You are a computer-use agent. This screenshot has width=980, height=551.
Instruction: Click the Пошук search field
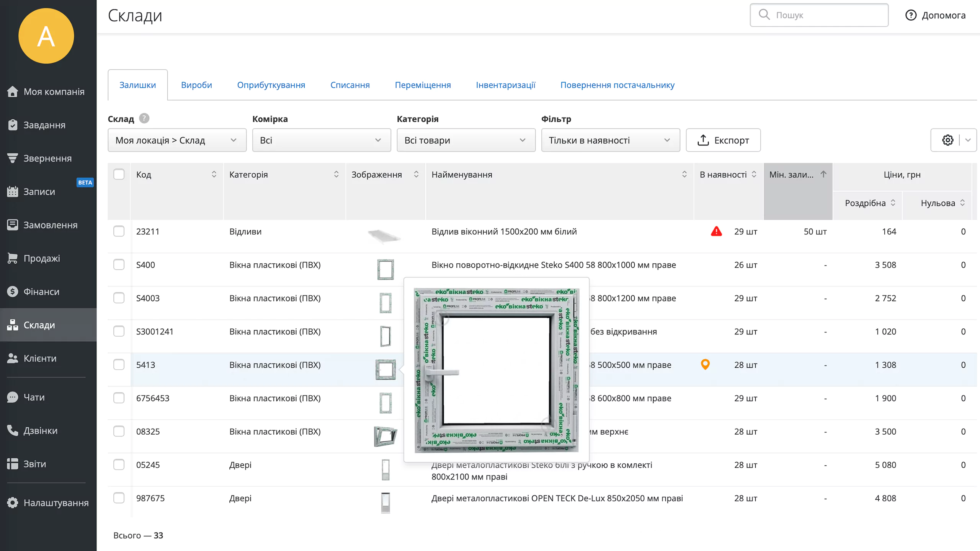pos(819,15)
